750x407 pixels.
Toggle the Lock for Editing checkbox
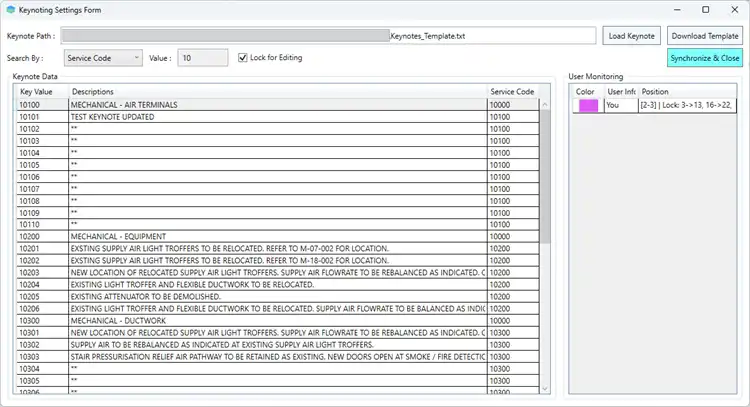[243, 57]
